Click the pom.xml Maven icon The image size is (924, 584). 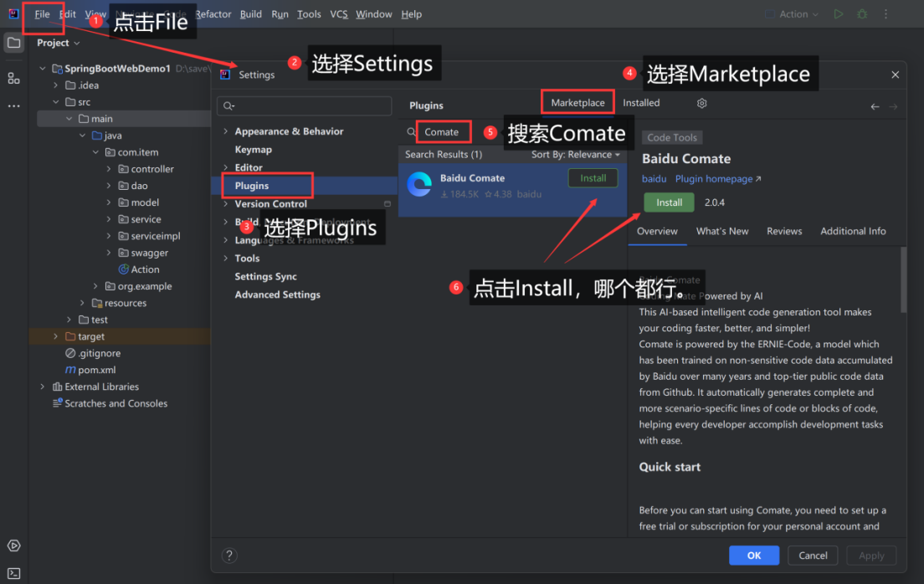[x=70, y=370]
